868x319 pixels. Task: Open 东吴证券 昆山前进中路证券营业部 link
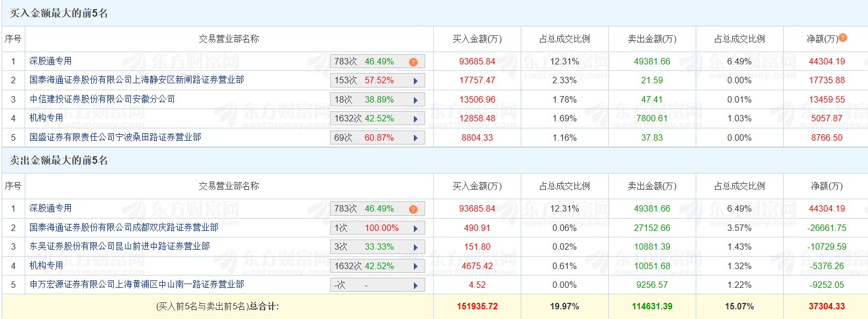(119, 247)
